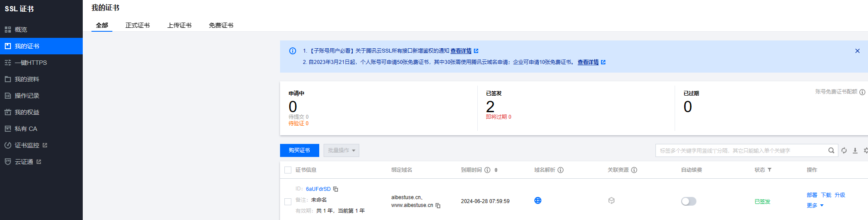
Task: Click 待提交 0 under 申请中
Action: pyautogui.click(x=298, y=117)
